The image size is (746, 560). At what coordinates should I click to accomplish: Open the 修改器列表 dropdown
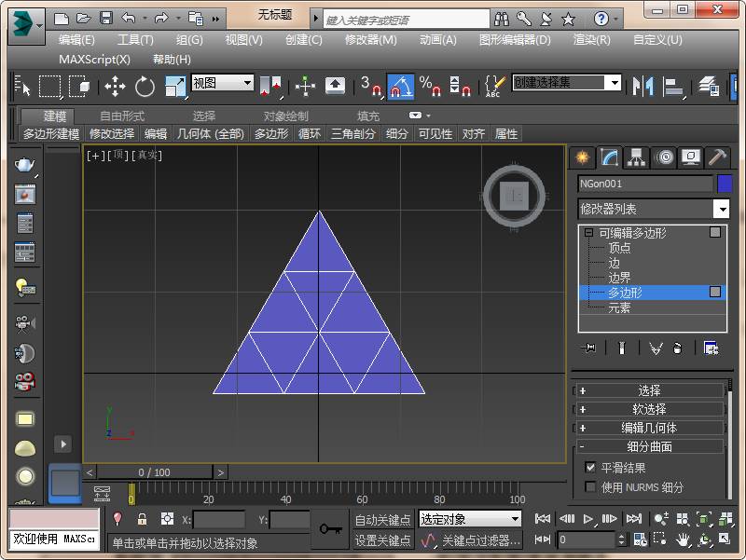(x=654, y=209)
